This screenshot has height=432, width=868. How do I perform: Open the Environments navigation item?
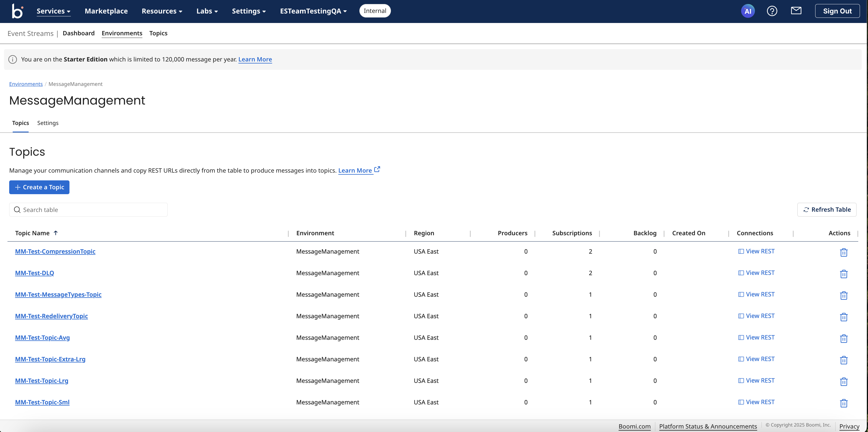click(x=122, y=33)
